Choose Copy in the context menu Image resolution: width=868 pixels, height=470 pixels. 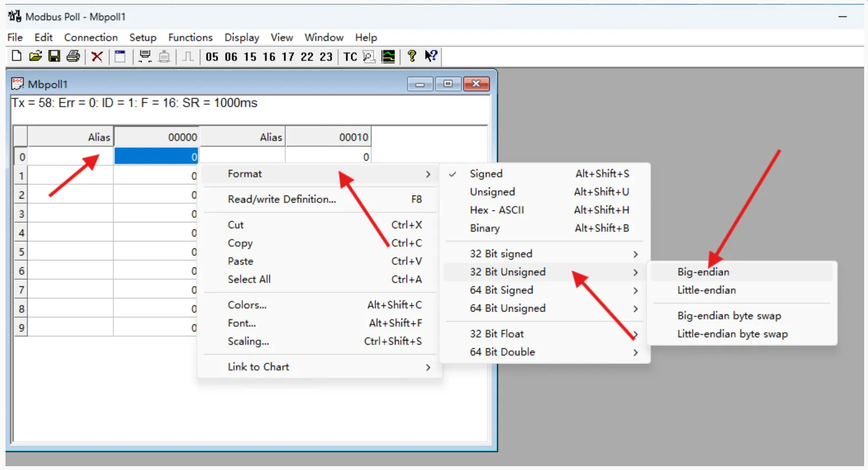pos(320,243)
